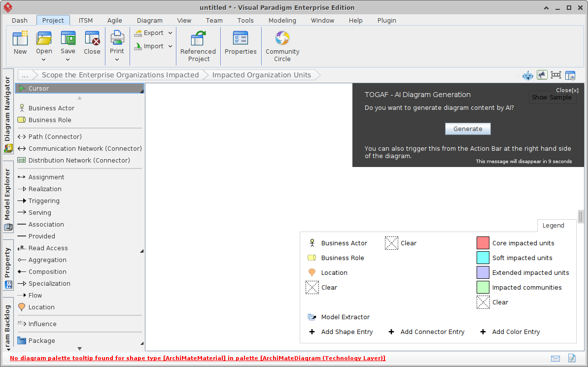
Task: Click the Model Extractor icon in legend
Action: coord(311,317)
